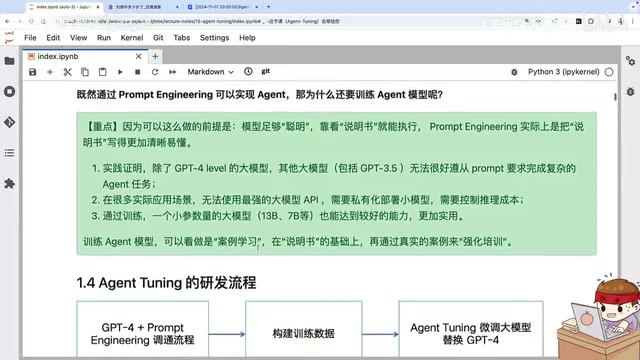
Task: Open the Help menu
Action: pyautogui.click(x=247, y=38)
